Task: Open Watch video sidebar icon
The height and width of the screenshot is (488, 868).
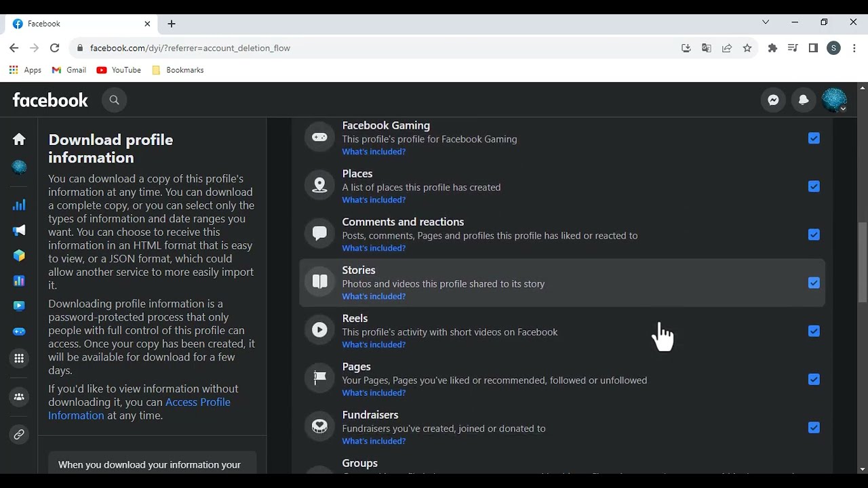Action: coord(19,306)
